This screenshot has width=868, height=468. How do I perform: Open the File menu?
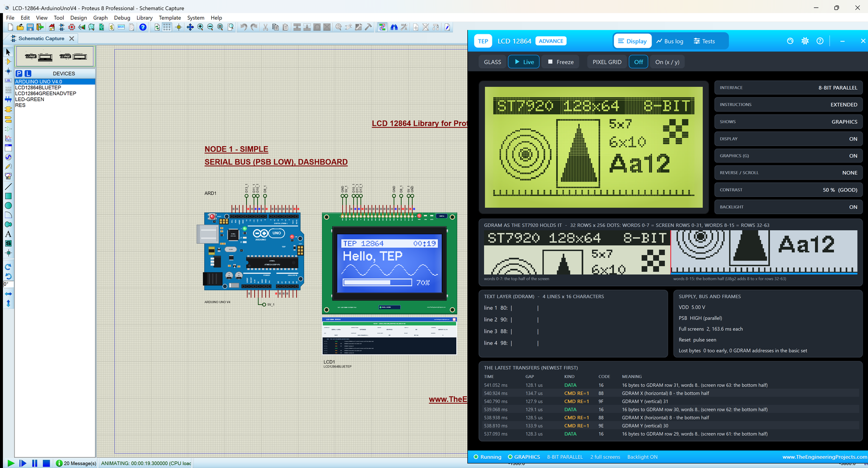pyautogui.click(x=10, y=18)
